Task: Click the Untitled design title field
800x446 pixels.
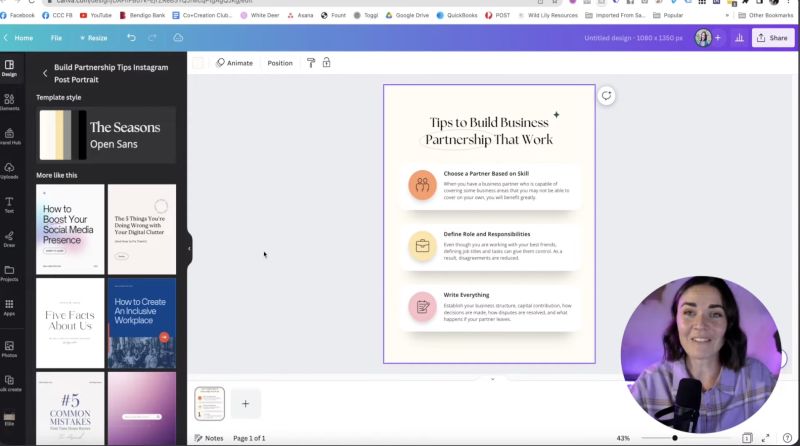Action: tap(633, 38)
